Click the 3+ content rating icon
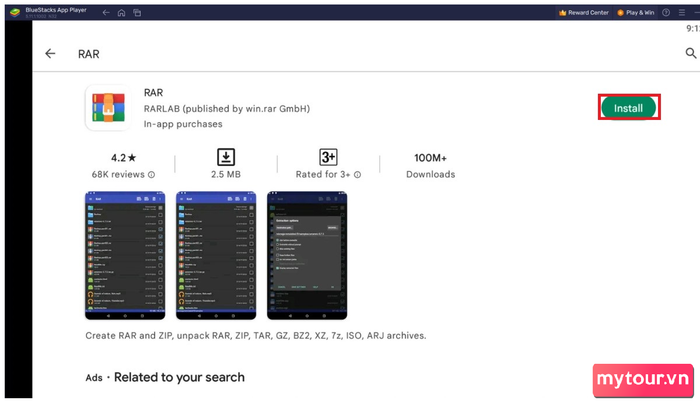The width and height of the screenshot is (700, 405). [x=328, y=157]
